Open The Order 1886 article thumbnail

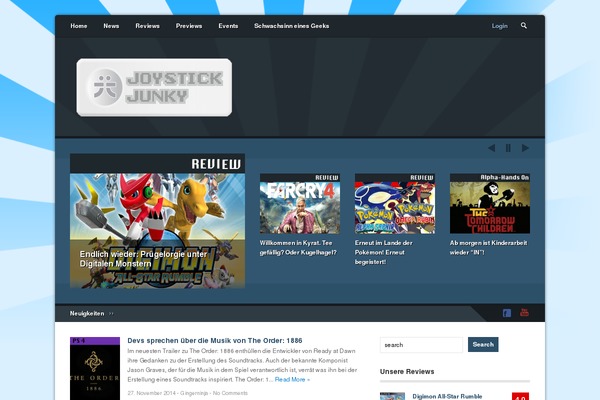(x=95, y=368)
